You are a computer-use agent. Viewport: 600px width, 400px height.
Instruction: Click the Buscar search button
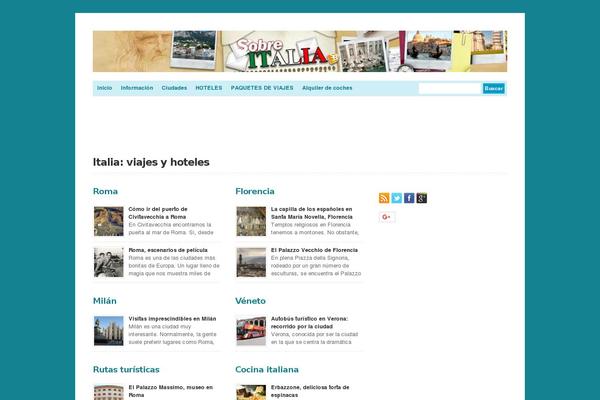pos(494,88)
